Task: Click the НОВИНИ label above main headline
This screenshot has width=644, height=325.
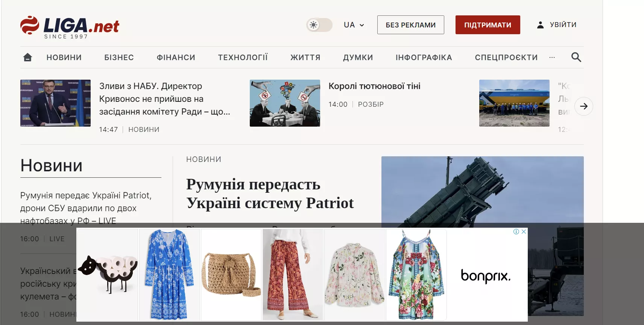Action: click(204, 159)
